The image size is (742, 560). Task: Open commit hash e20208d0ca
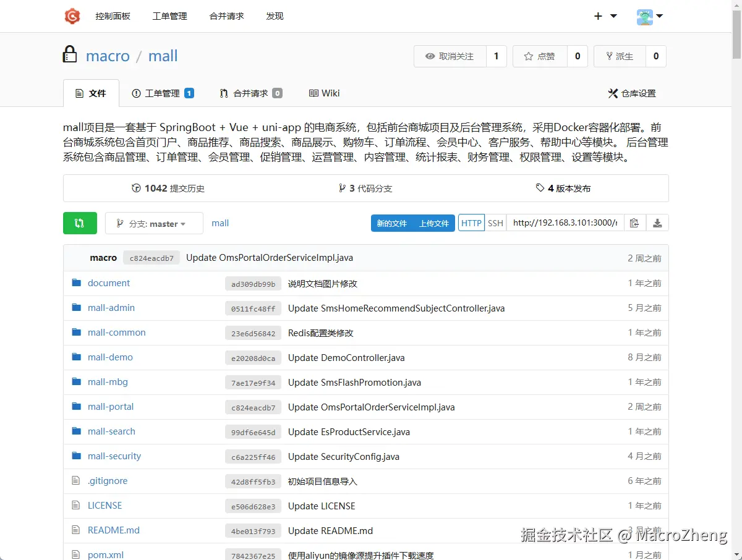pos(254,358)
